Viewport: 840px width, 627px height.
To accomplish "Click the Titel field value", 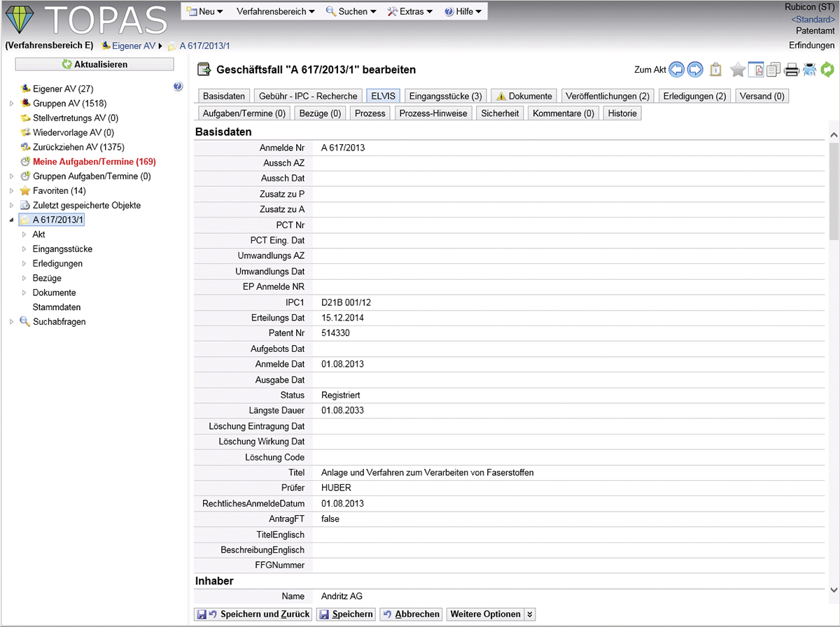I will click(427, 473).
